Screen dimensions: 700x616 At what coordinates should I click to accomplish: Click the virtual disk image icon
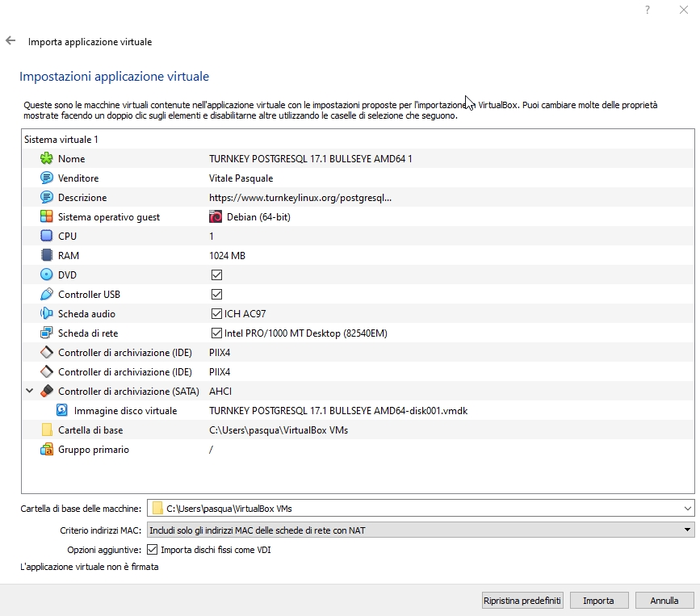coord(62,411)
